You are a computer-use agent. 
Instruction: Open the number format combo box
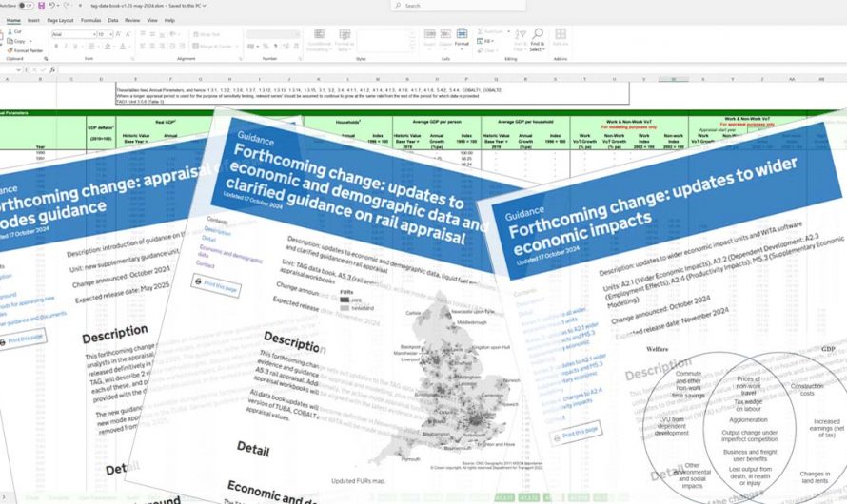[272, 34]
